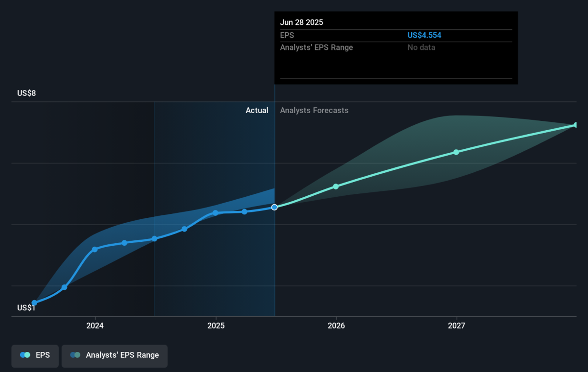Click the No data text in tooltip
588x372 pixels.
click(x=421, y=47)
